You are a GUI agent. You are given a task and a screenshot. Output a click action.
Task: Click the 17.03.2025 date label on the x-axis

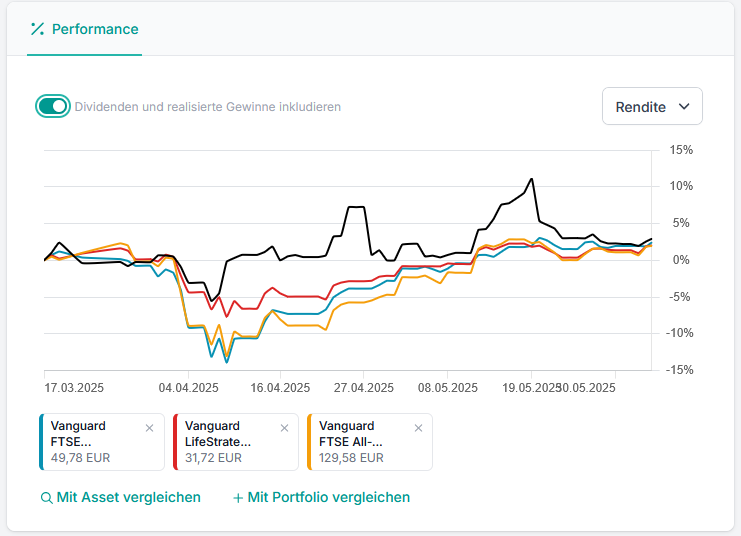(74, 387)
